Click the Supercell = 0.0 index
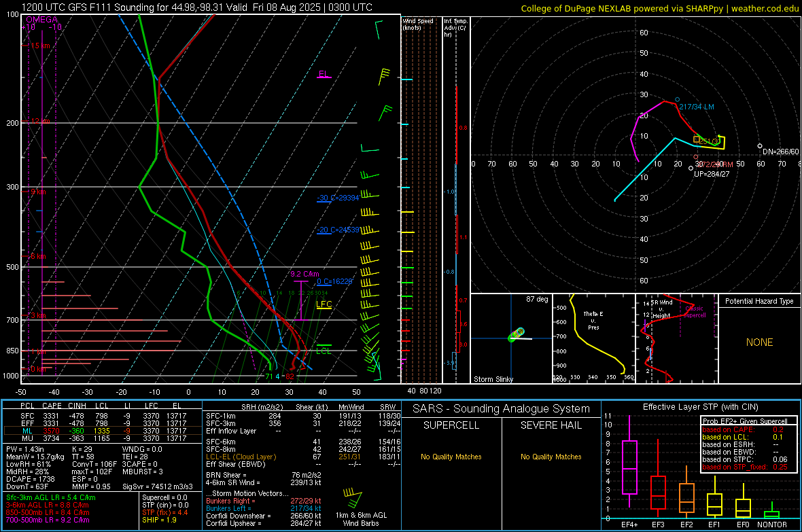Viewport: 802px width, 532px height. coord(164,498)
